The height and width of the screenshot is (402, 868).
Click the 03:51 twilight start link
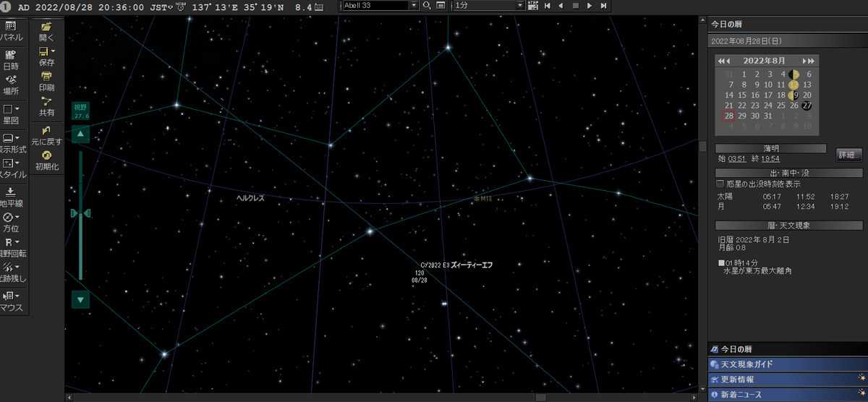tap(736, 158)
